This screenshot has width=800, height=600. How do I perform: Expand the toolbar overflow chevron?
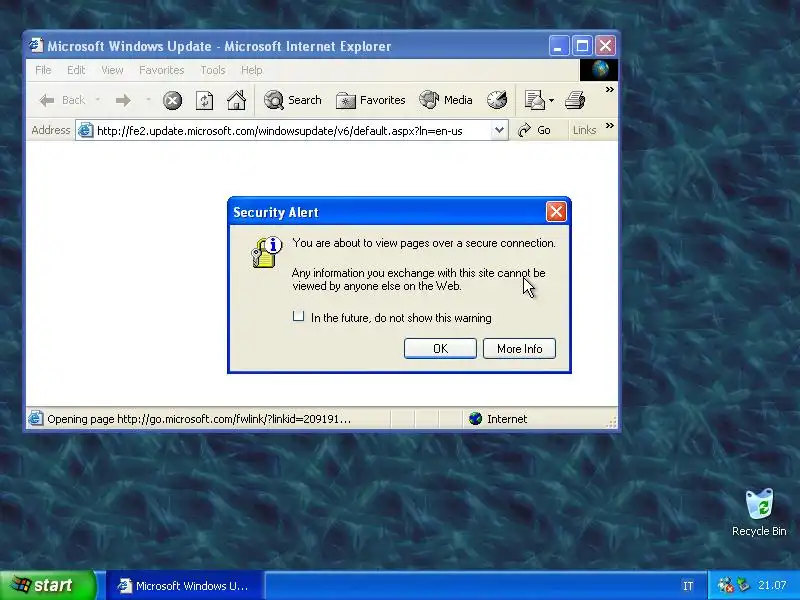pyautogui.click(x=610, y=90)
